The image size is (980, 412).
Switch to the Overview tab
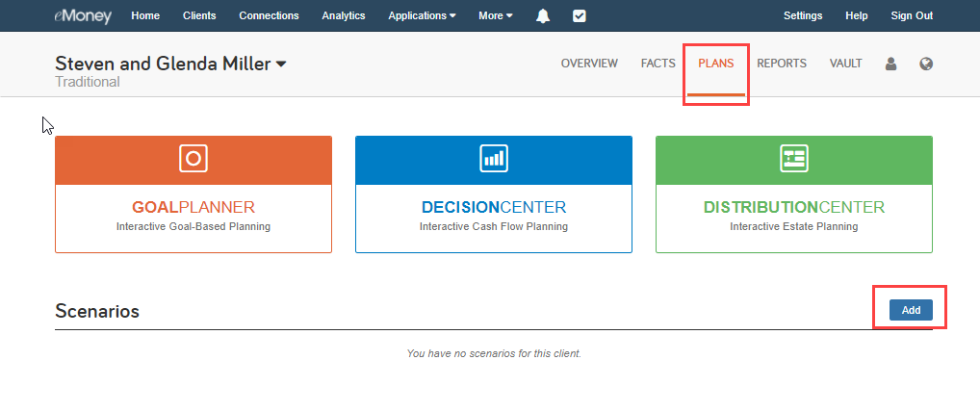point(589,64)
